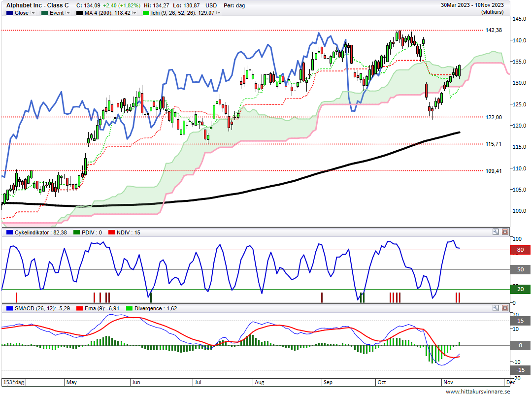Click the Aug month on the time axis

pos(260,383)
